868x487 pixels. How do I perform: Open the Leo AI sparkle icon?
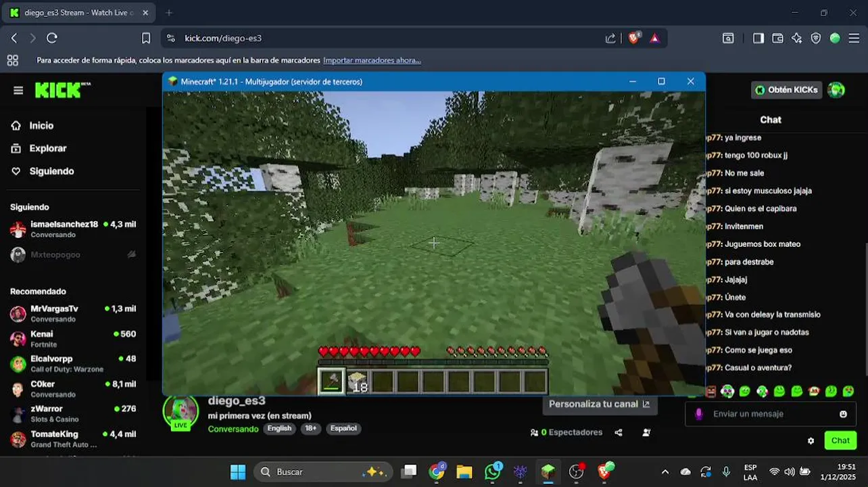pos(796,39)
